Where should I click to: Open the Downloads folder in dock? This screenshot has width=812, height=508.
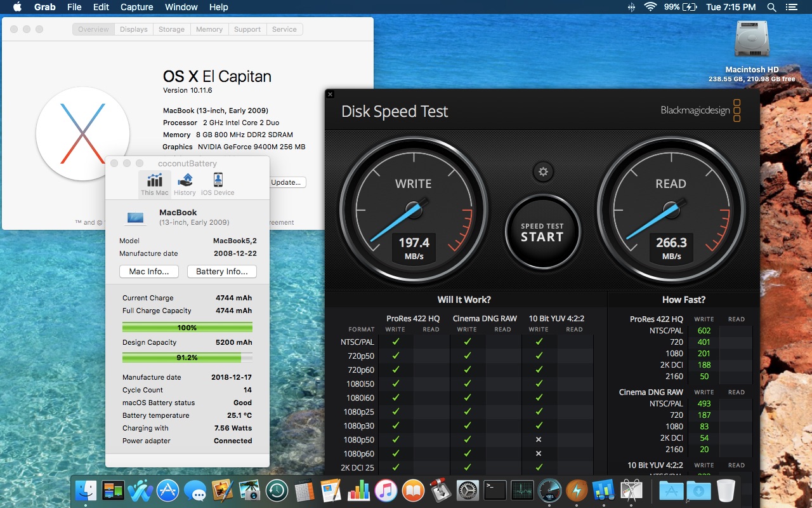[698, 490]
